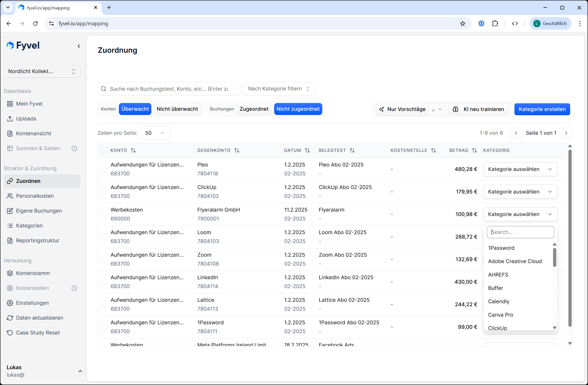Click the Daten aktualisieren refresh icon
This screenshot has height=385, width=588.
coord(10,318)
